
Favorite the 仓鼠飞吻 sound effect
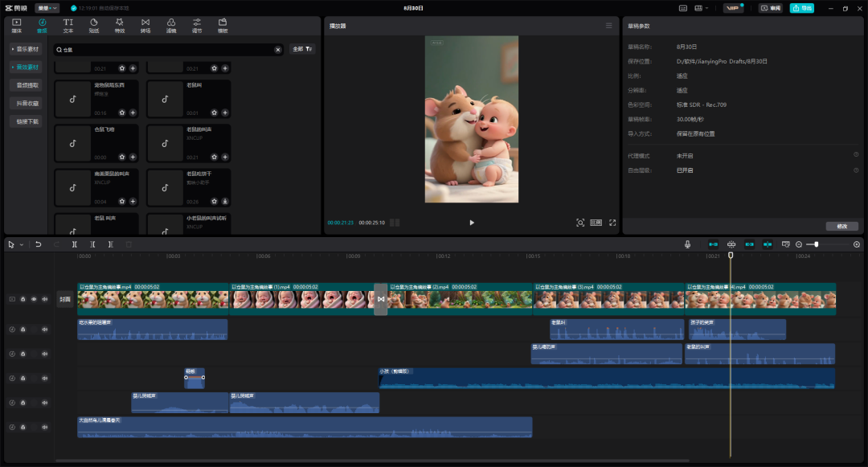[x=122, y=158]
